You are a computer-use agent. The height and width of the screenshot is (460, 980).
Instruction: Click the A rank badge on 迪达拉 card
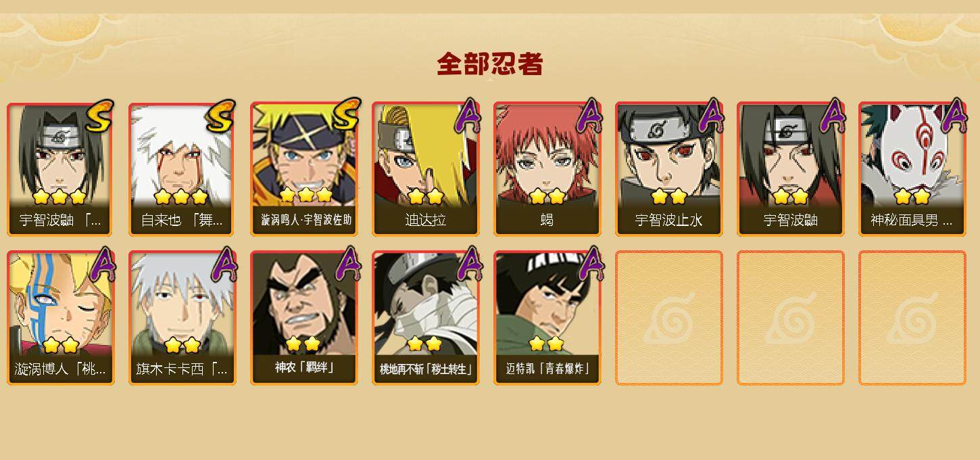tap(468, 116)
